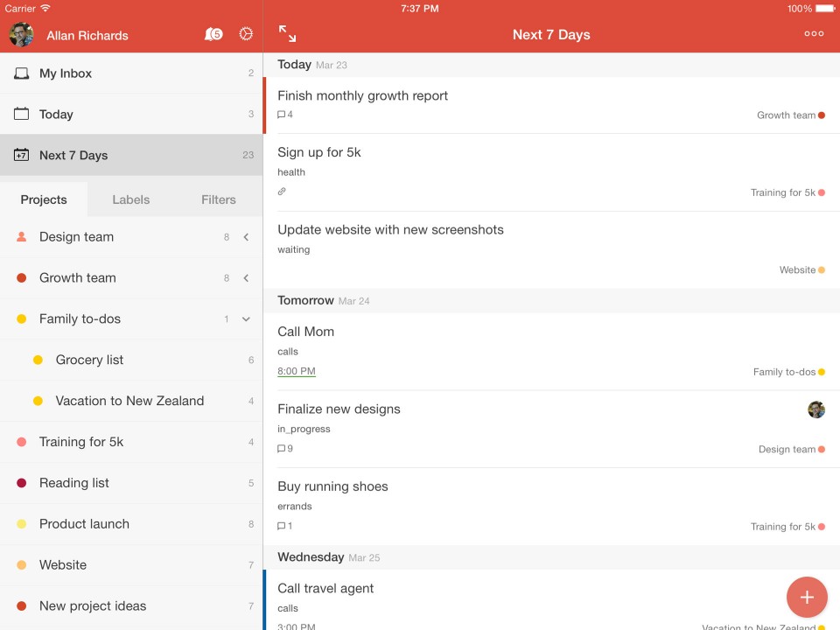Open My Inbox in the sidebar
840x630 pixels.
pyautogui.click(x=66, y=73)
